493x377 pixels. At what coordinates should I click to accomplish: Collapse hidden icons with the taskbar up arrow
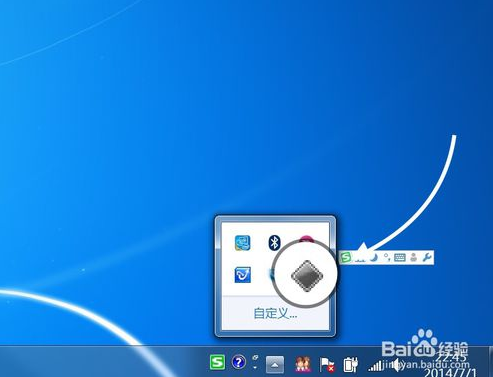tap(275, 365)
